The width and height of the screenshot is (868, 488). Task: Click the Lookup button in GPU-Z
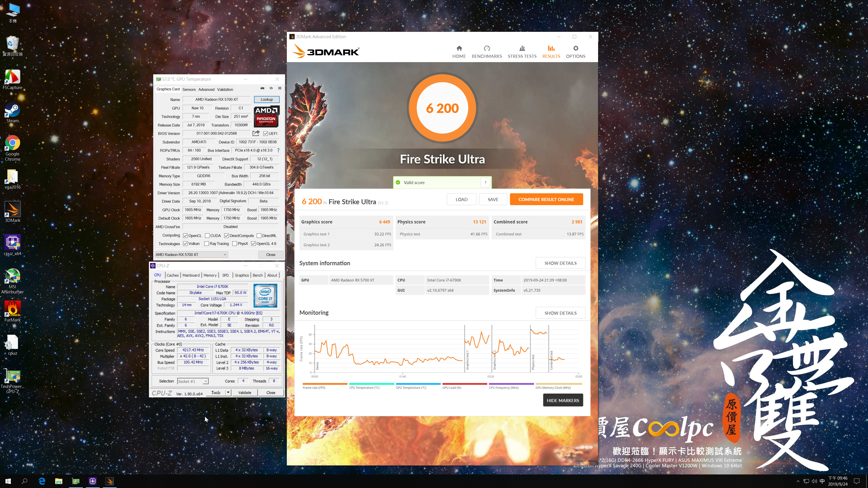pos(267,99)
